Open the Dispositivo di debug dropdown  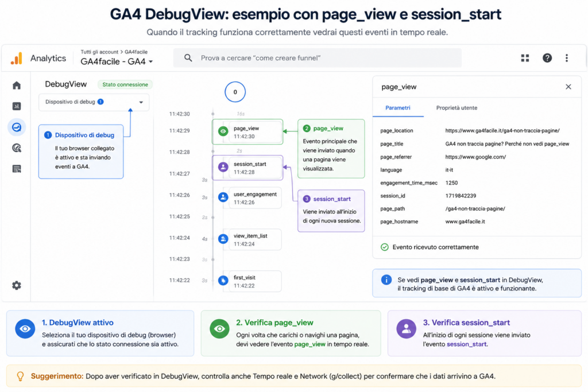click(94, 102)
